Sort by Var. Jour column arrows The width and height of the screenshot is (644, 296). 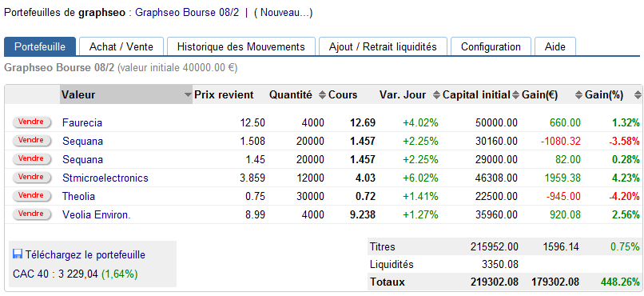(436, 95)
